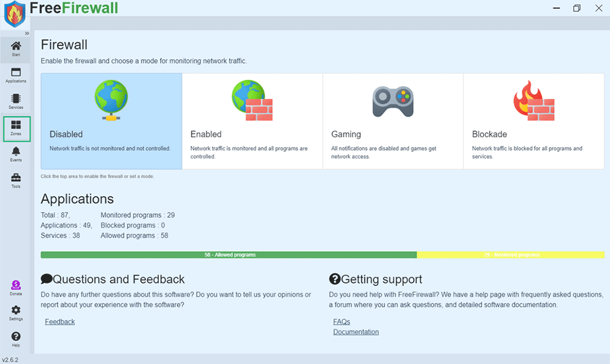
Task: Click the green Allowed programs bar
Action: pyautogui.click(x=229, y=255)
